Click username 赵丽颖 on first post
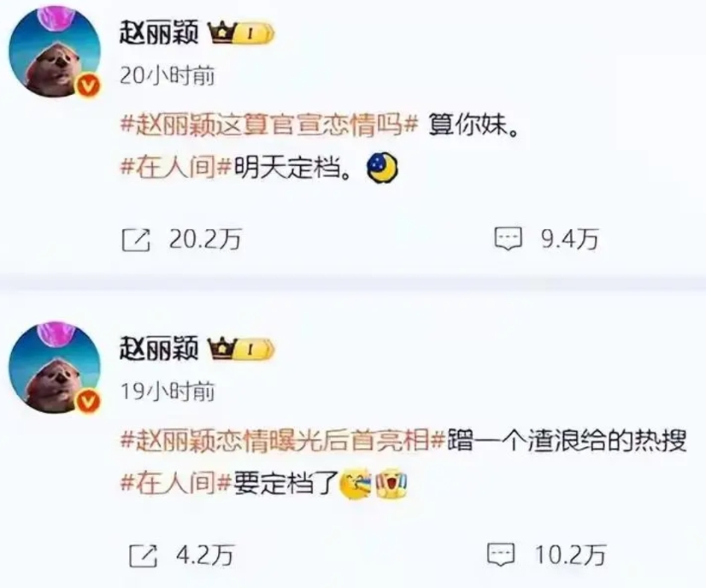 tap(159, 32)
